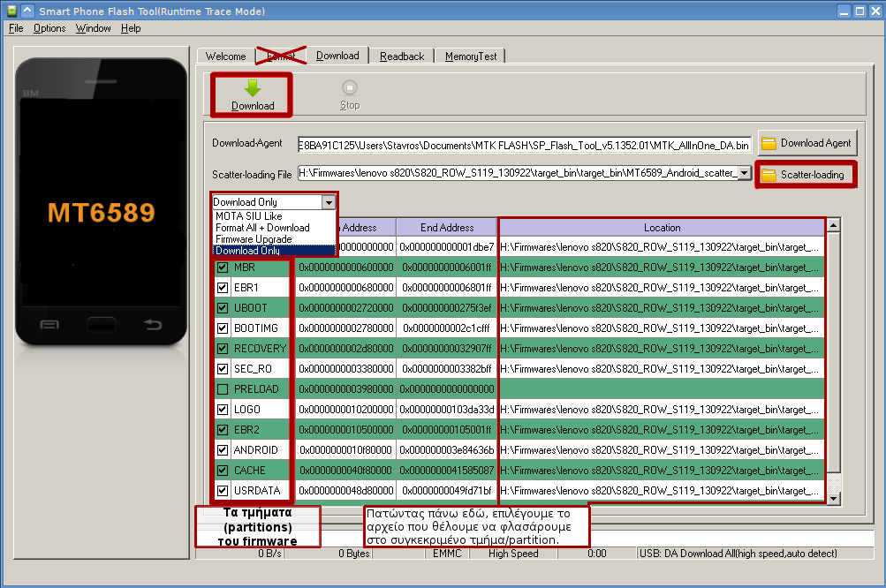The width and height of the screenshot is (886, 588).
Task: Click the High Speed status entry
Action: [x=513, y=554]
